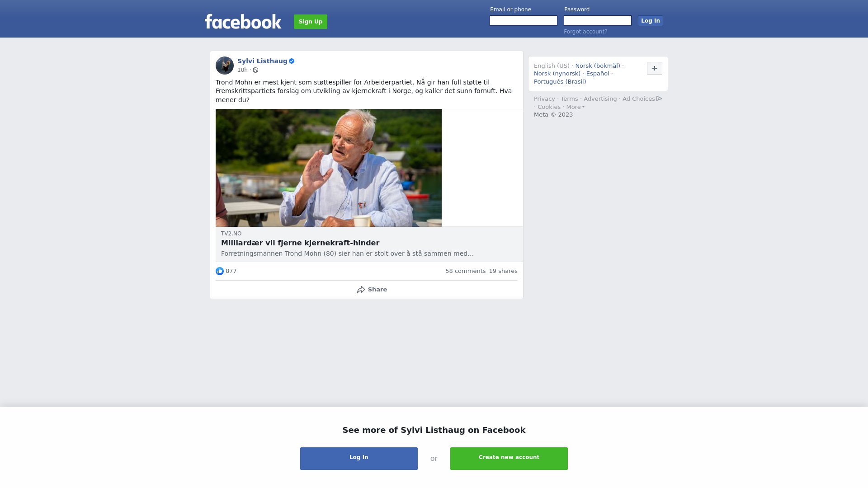Open the Forgot account? link
Image resolution: width=868 pixels, height=488 pixels.
(585, 32)
